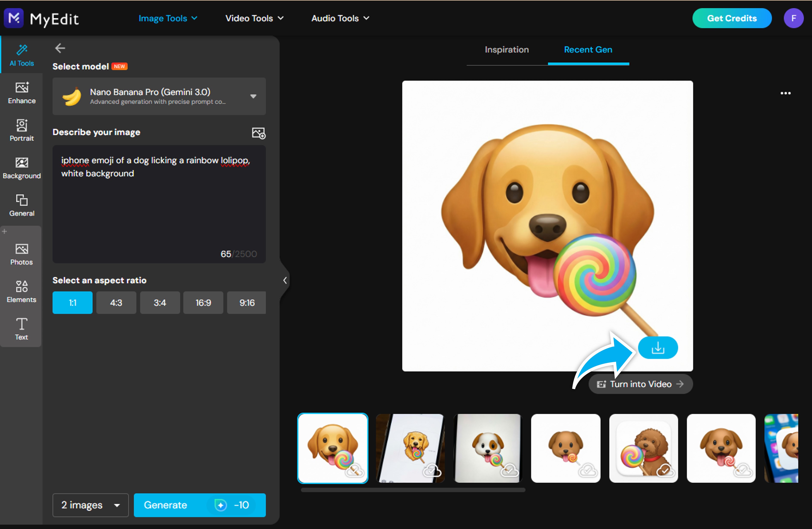Select the 16:9 aspect ratio
The height and width of the screenshot is (529, 812).
(203, 302)
